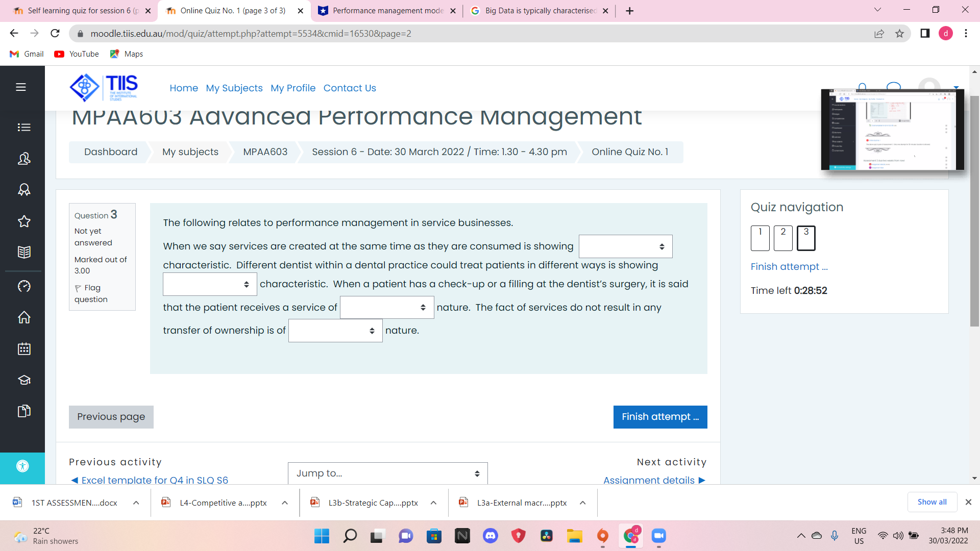This screenshot has height=551, width=980.
Task: Click the Previous page button
Action: coord(111,417)
